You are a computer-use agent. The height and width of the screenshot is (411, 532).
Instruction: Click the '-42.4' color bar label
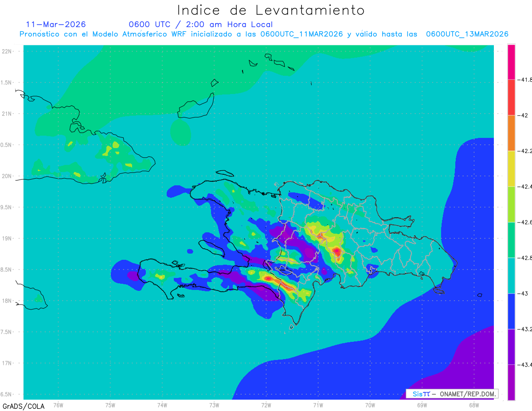point(524,186)
